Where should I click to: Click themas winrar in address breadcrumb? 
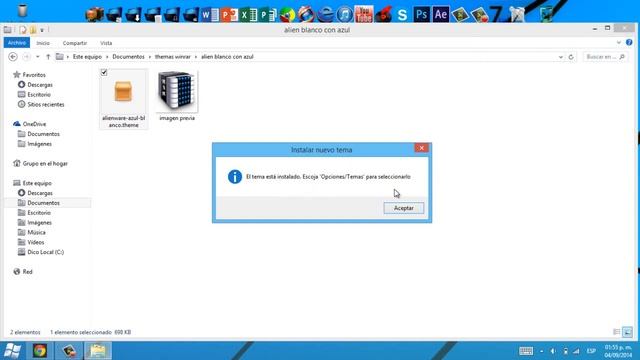pyautogui.click(x=173, y=57)
